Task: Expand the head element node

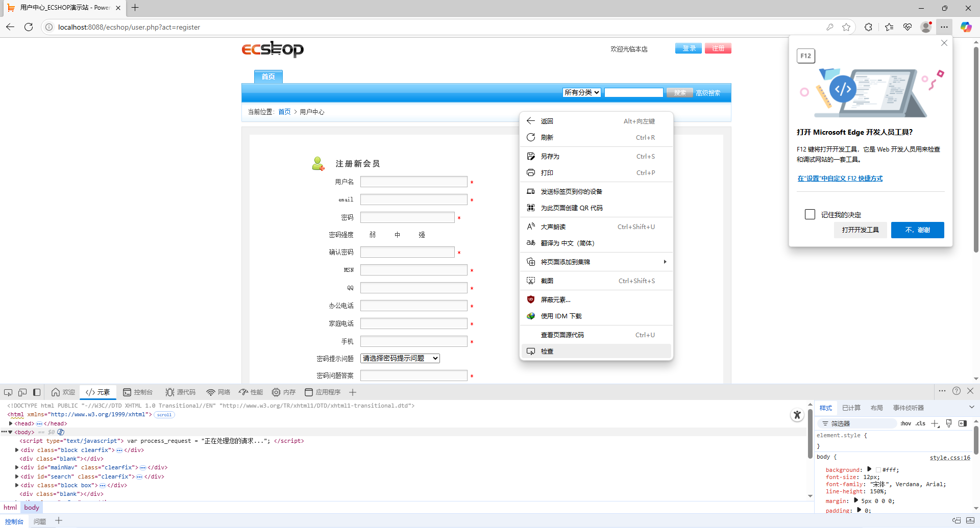Action: pos(11,423)
